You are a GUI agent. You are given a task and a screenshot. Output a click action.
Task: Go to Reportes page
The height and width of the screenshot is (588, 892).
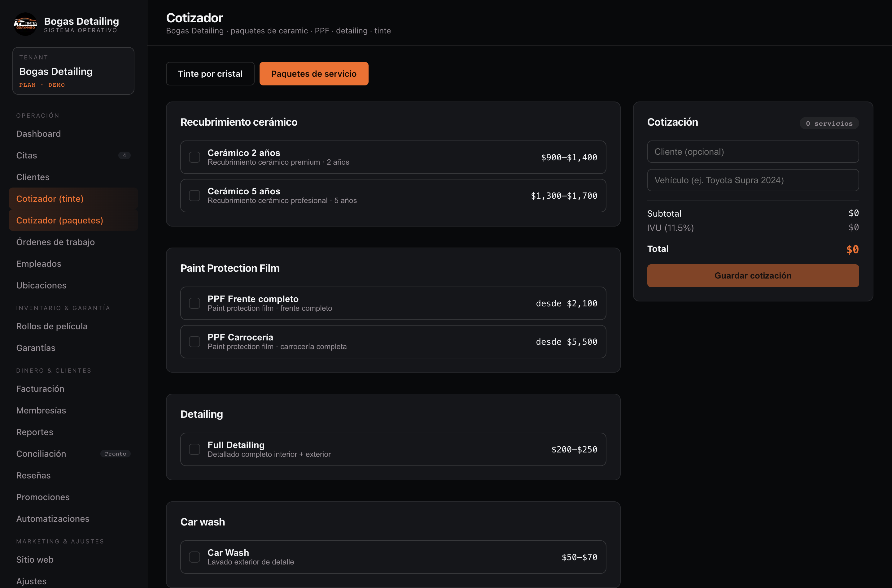73,432
